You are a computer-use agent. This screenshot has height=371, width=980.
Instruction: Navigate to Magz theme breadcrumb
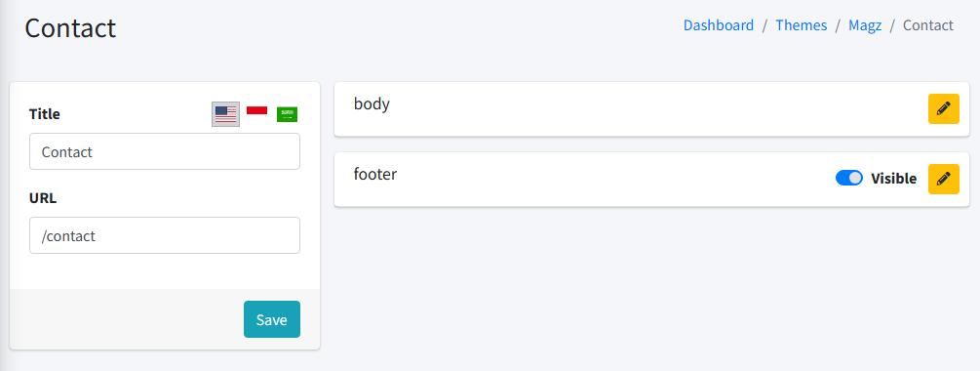coord(865,25)
